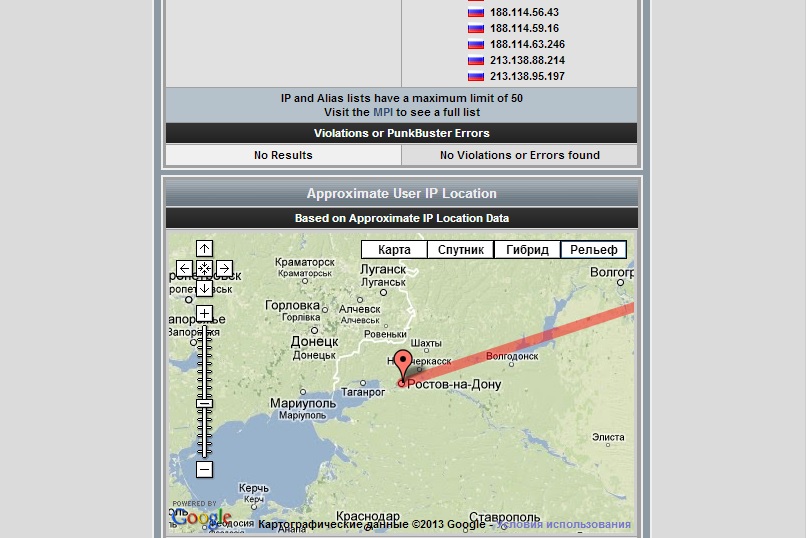Select IP address 188.114.59.16
The image size is (806, 538).
pyautogui.click(x=524, y=28)
